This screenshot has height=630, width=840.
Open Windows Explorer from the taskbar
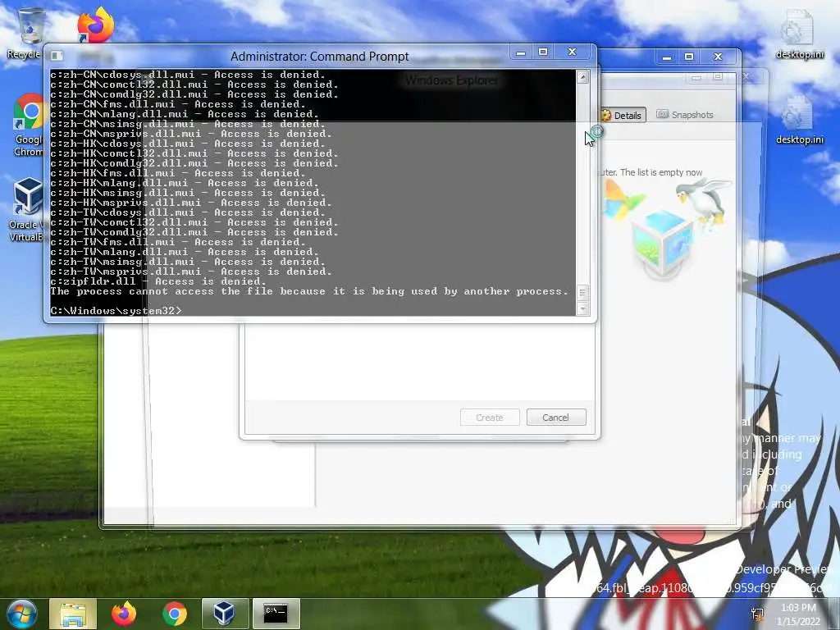point(73,614)
